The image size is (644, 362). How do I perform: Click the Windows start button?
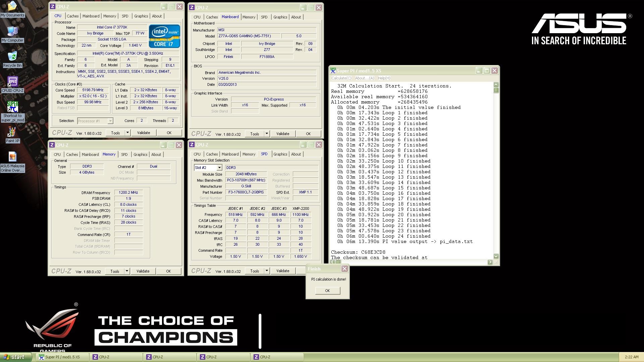click(x=16, y=357)
